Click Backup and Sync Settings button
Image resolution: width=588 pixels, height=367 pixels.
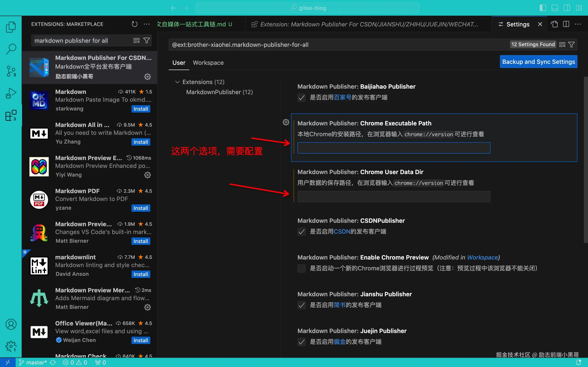[x=538, y=62]
